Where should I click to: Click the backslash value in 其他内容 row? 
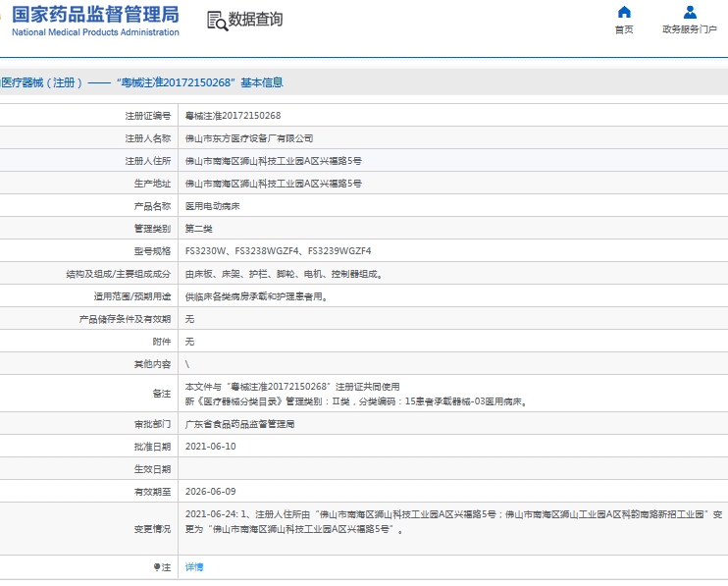click(x=187, y=364)
